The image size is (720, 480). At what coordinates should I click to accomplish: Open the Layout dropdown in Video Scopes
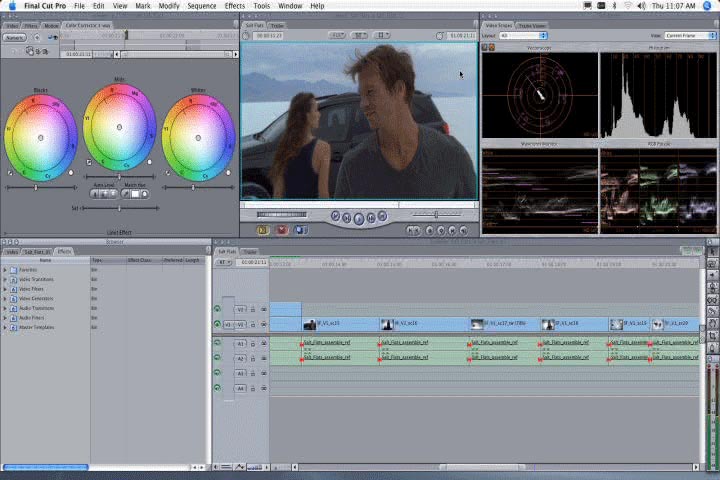coord(523,35)
